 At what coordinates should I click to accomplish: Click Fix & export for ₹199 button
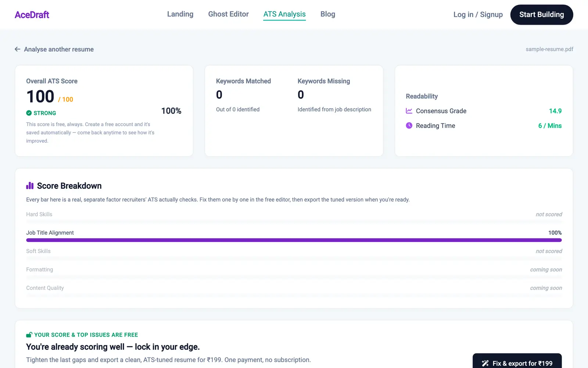click(517, 361)
